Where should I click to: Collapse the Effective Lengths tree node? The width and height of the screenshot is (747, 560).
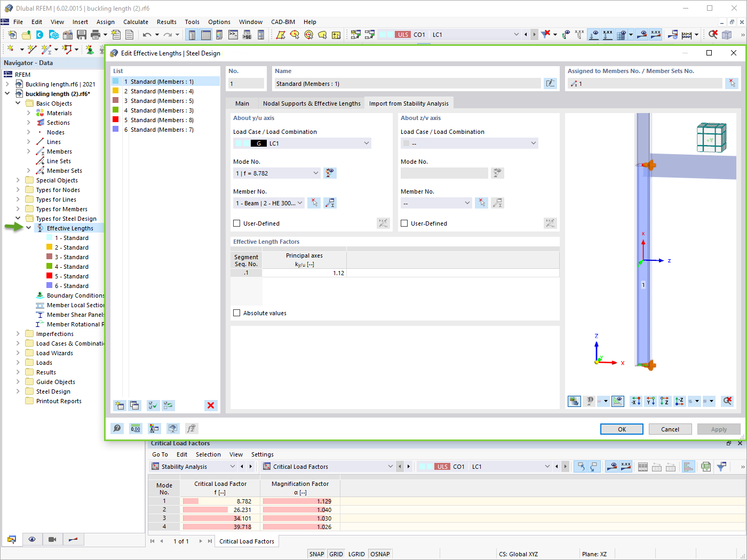29,228
